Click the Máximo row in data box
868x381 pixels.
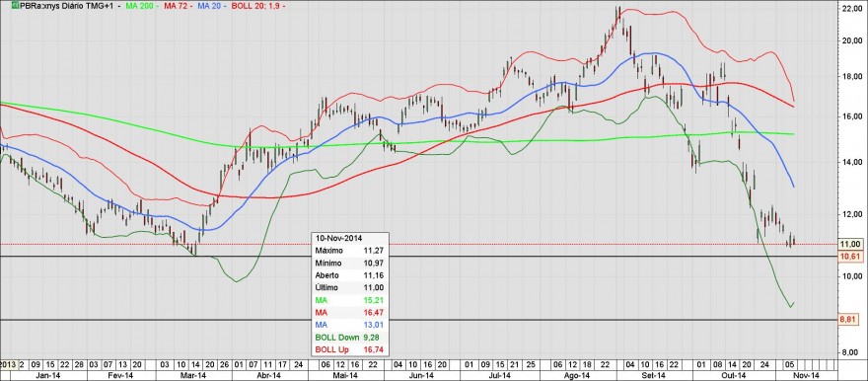click(x=350, y=251)
